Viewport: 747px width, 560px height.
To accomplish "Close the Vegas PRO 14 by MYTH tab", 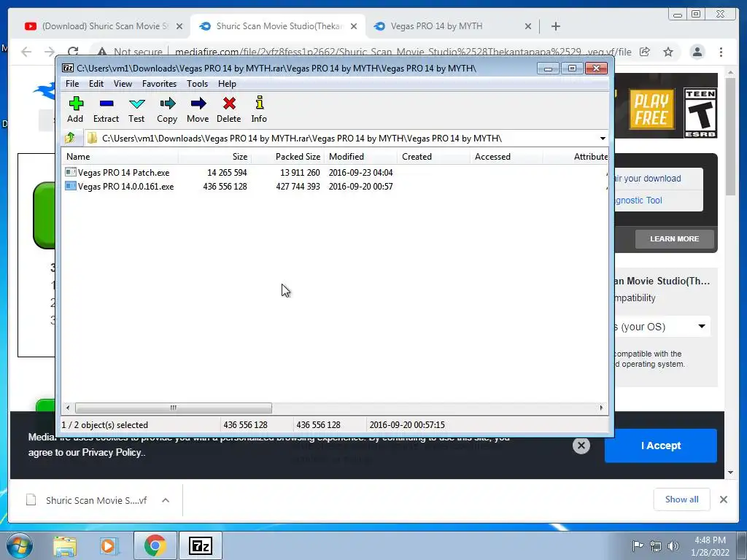I will coord(528,26).
